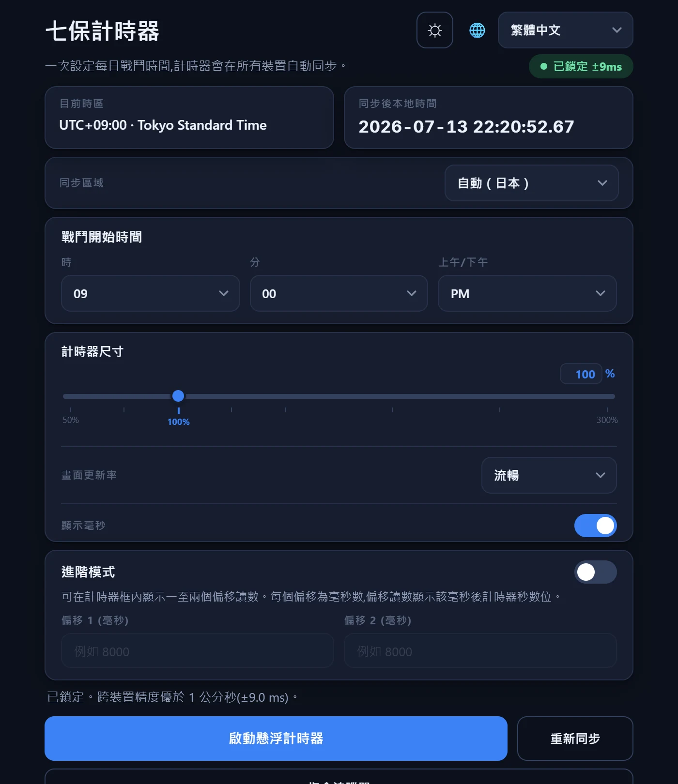Open the 畫面更新率 流暢 dropdown
The height and width of the screenshot is (784, 678).
[x=549, y=475]
